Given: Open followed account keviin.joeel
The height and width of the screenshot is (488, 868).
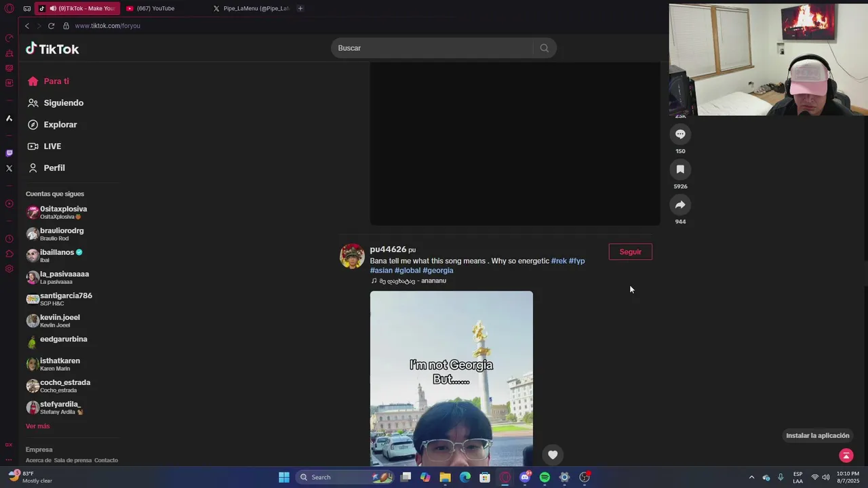Looking at the screenshot, I should coord(53,321).
